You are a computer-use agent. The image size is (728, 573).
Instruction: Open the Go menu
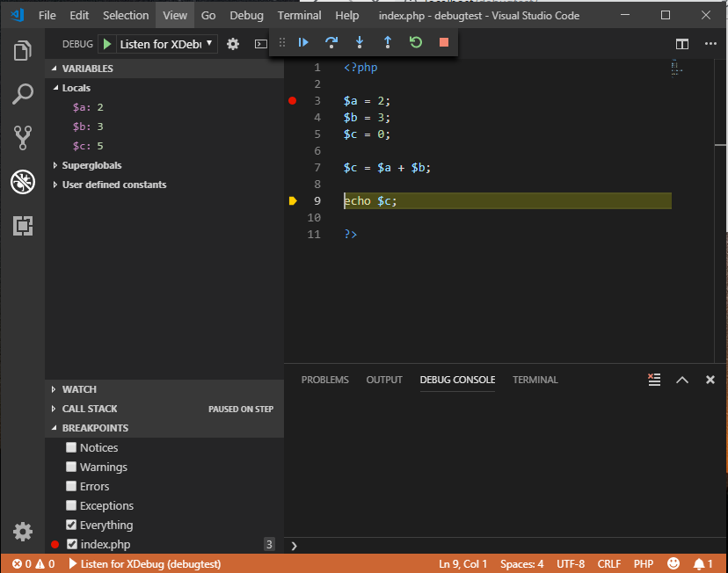pyautogui.click(x=208, y=15)
